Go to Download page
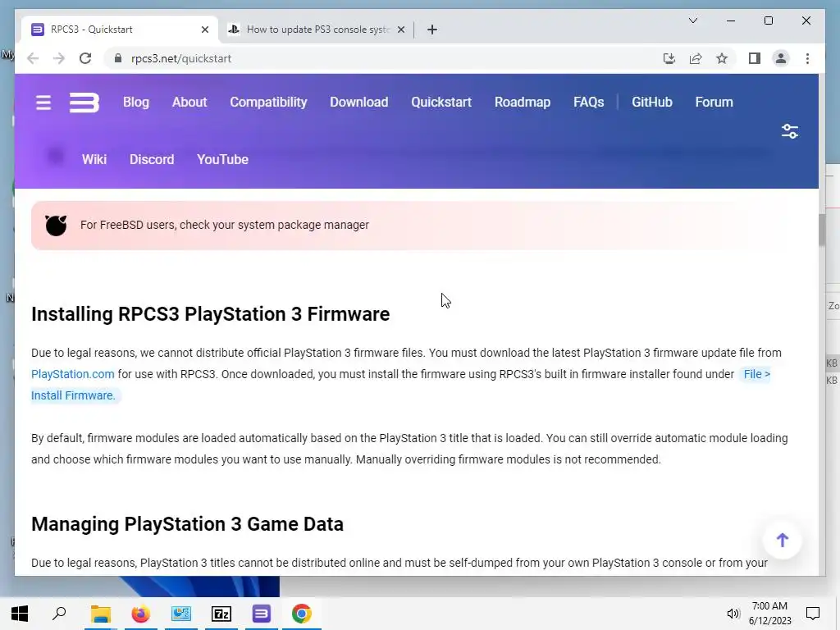This screenshot has height=630, width=840. 359,103
